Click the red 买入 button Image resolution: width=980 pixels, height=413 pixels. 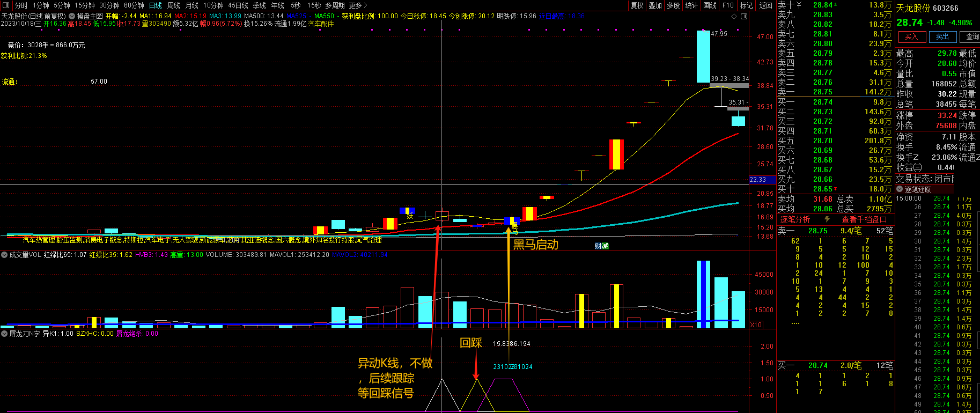pos(911,37)
